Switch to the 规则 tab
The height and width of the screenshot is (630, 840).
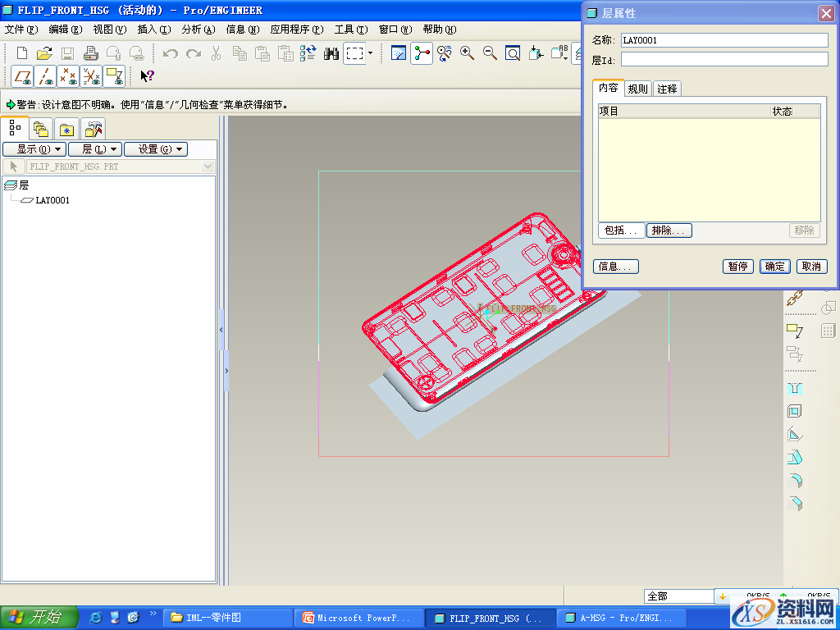(637, 89)
